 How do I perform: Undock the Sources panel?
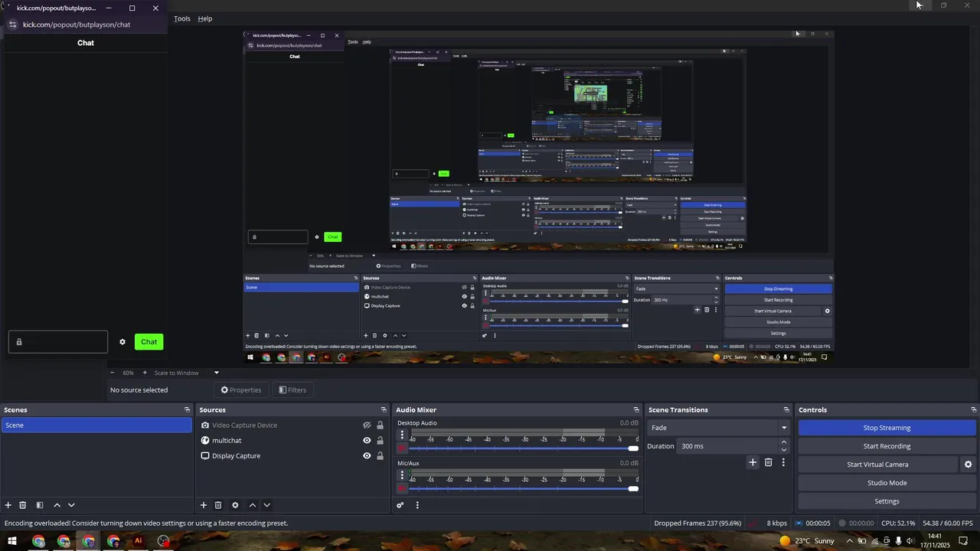click(384, 410)
